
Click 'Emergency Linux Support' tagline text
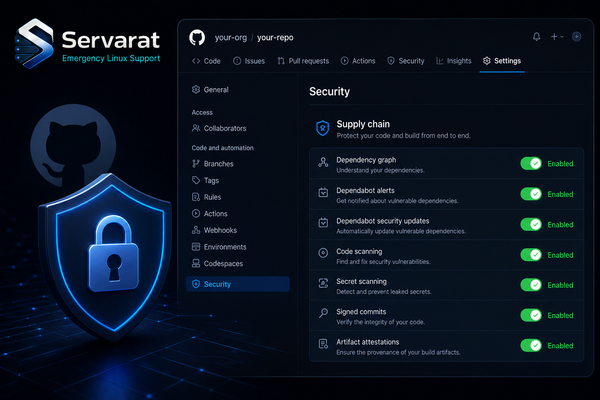pyautogui.click(x=111, y=59)
